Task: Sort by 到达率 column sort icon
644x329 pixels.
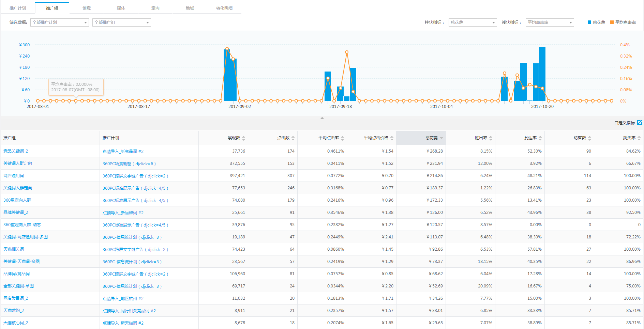Action: [x=540, y=138]
